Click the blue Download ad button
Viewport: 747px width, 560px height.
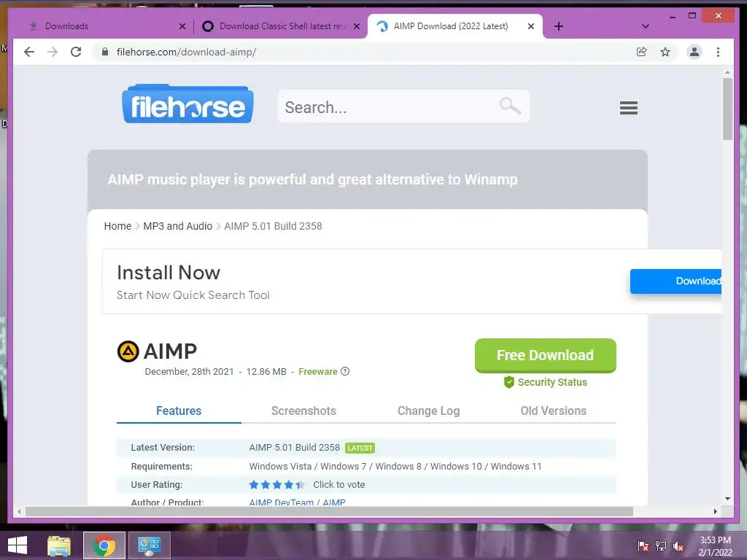(676, 281)
